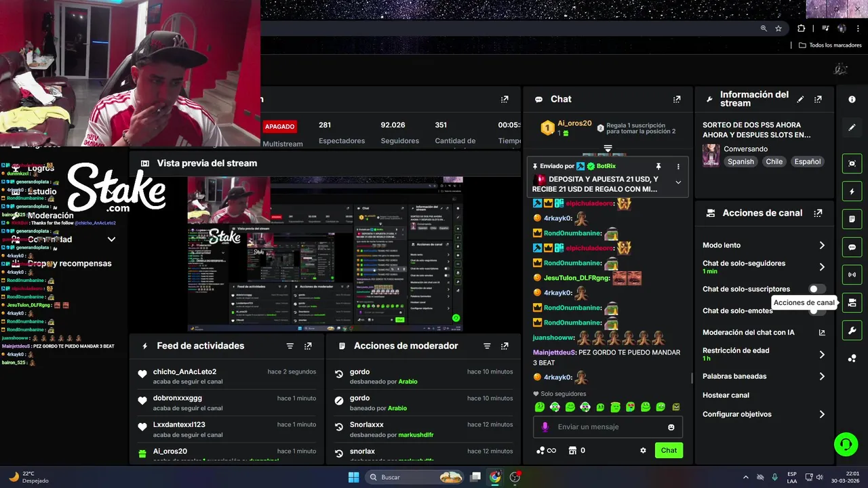Screen dimensions: 868x488
Task: Open the green headset support bubble
Action: tap(846, 445)
